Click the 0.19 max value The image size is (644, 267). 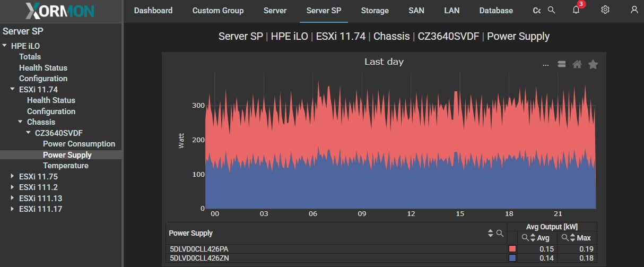pyautogui.click(x=586, y=249)
